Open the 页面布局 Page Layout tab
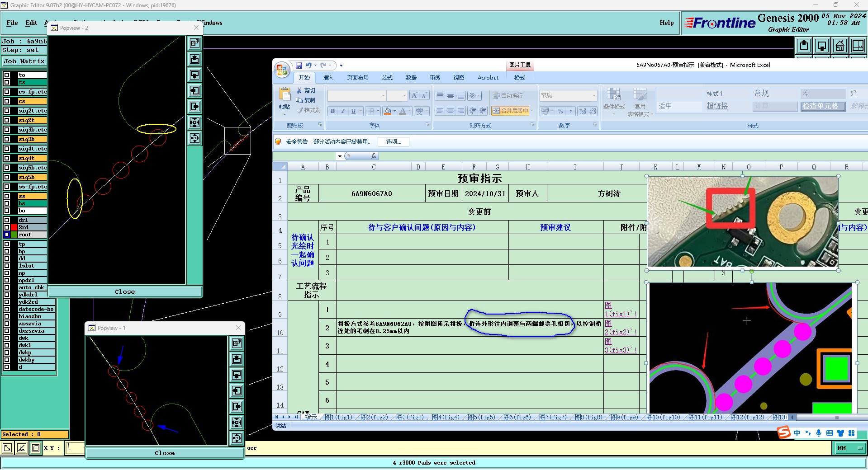Viewport: 868px width, 470px height. point(358,78)
